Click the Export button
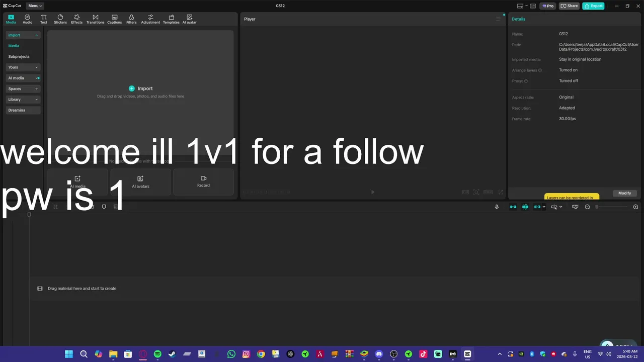The width and height of the screenshot is (644, 362). (x=593, y=6)
